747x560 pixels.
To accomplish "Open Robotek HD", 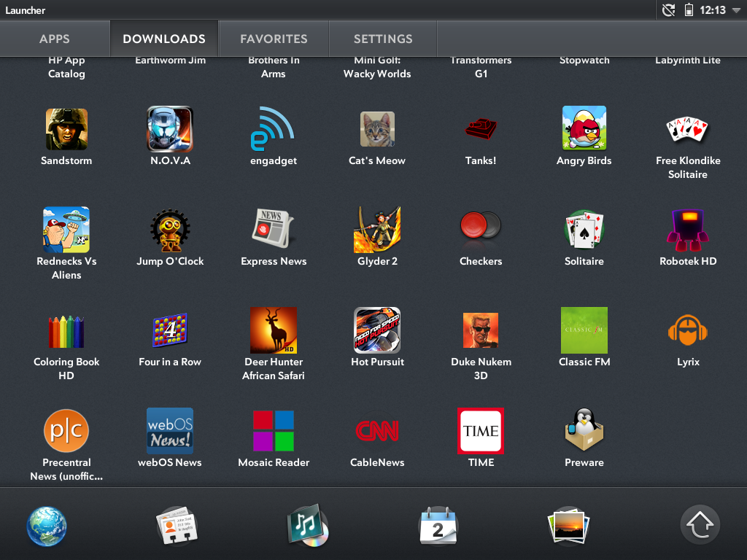I will pyautogui.click(x=687, y=230).
